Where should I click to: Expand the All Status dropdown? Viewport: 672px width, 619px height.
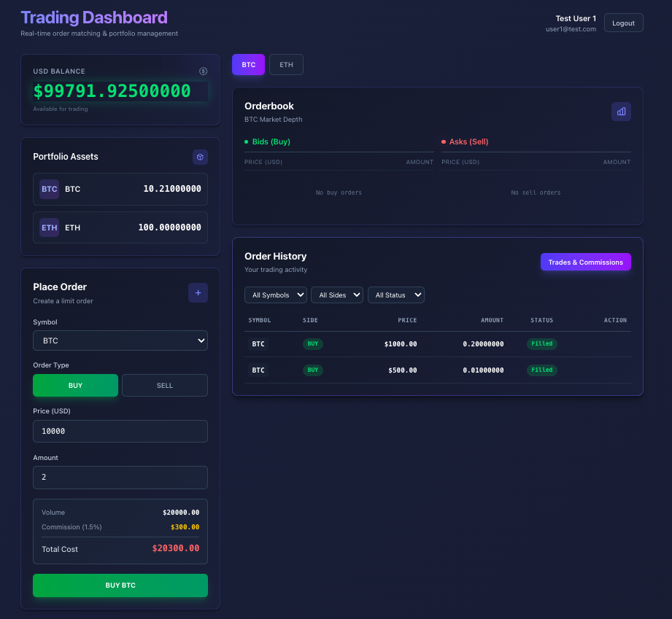tap(395, 295)
